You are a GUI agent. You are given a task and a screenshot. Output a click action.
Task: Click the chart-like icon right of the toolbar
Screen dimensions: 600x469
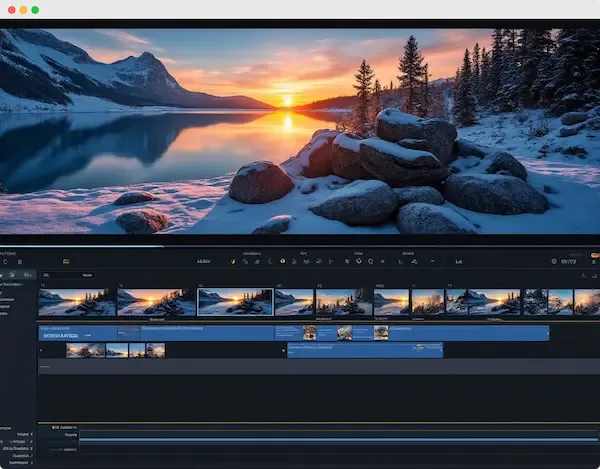[458, 262]
